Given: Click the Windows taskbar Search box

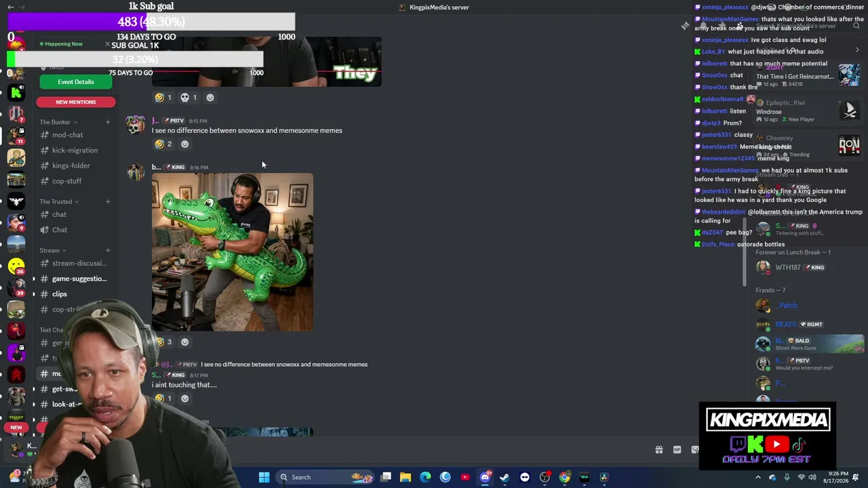Looking at the screenshot, I should point(324,477).
